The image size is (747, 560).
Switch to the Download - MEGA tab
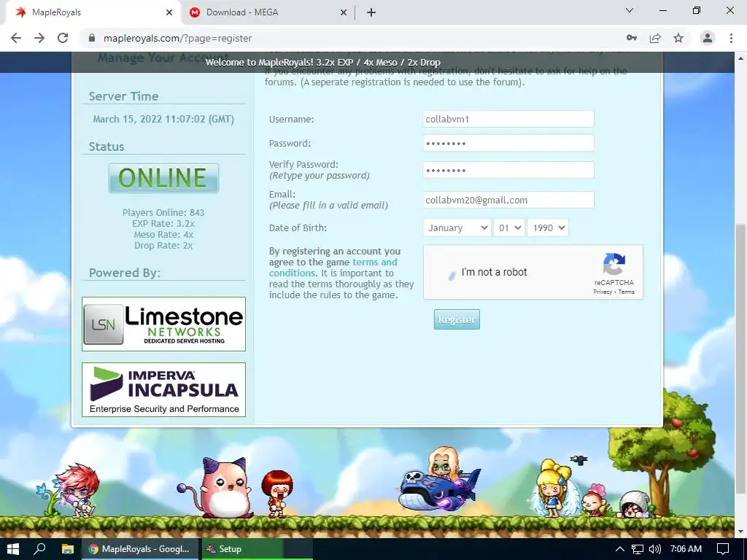268,12
